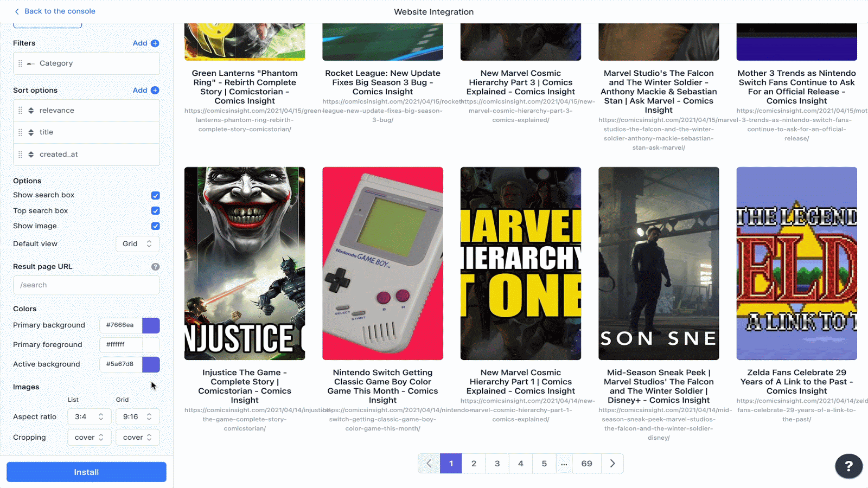The image size is (868, 488).
Task: Click the plus icon next to Filters Add
Action: pyautogui.click(x=155, y=43)
